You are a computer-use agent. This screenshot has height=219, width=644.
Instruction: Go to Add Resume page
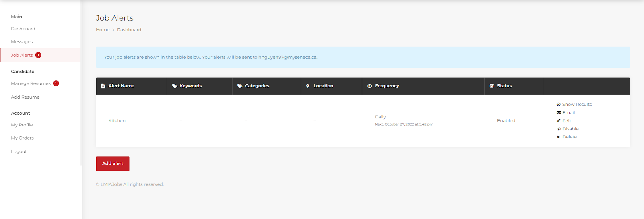[25, 97]
